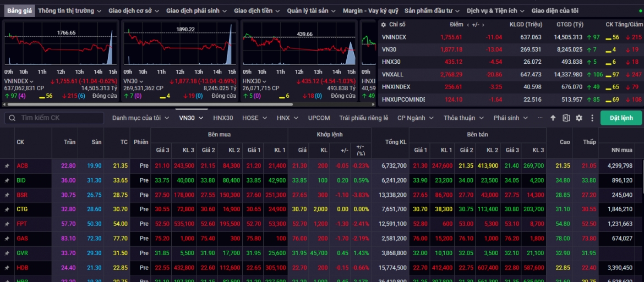Open index settings gear beside Chỉ số
Viewport: 644px width, 282px height.
click(x=383, y=25)
